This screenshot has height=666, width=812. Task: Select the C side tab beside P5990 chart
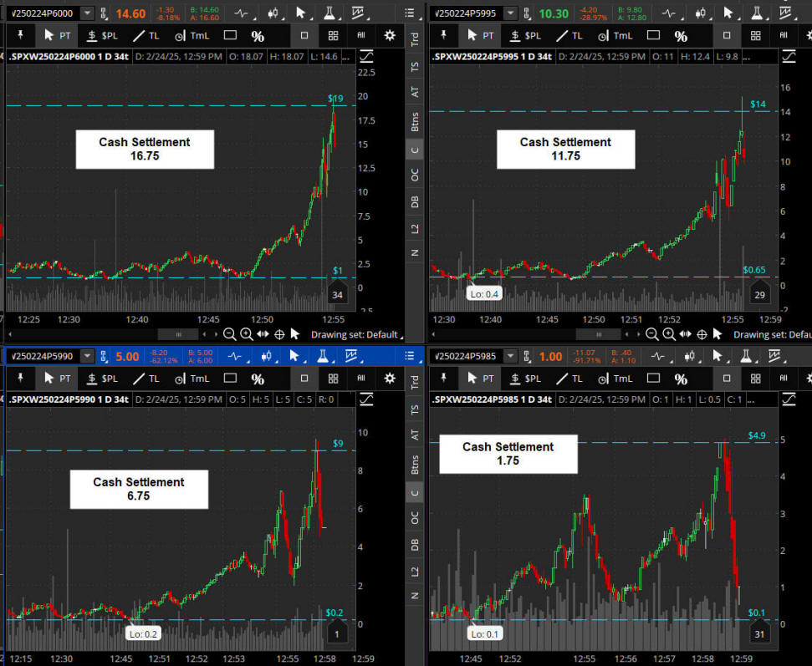pos(414,493)
